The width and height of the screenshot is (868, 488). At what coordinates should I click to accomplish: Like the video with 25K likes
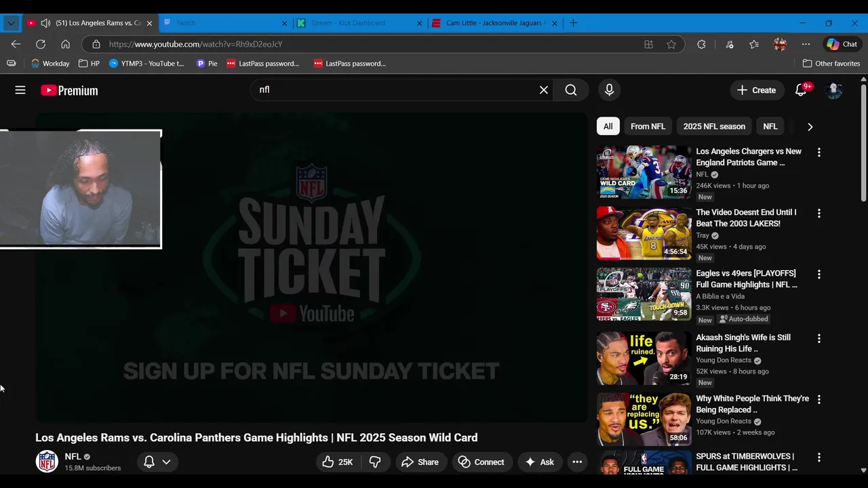click(338, 462)
